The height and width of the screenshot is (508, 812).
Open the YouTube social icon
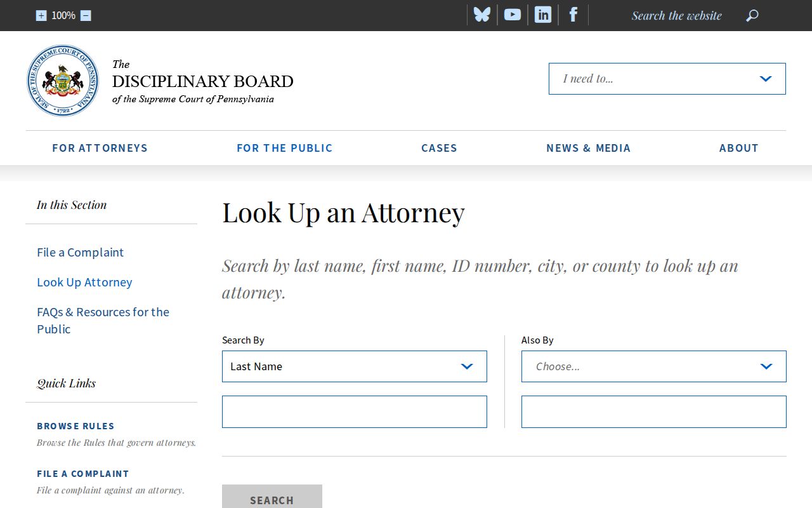coord(513,15)
